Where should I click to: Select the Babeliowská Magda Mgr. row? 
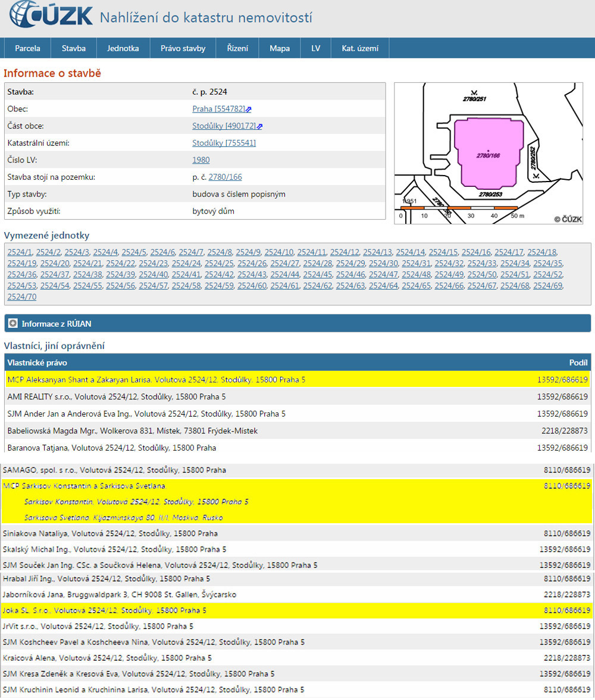coord(297,430)
